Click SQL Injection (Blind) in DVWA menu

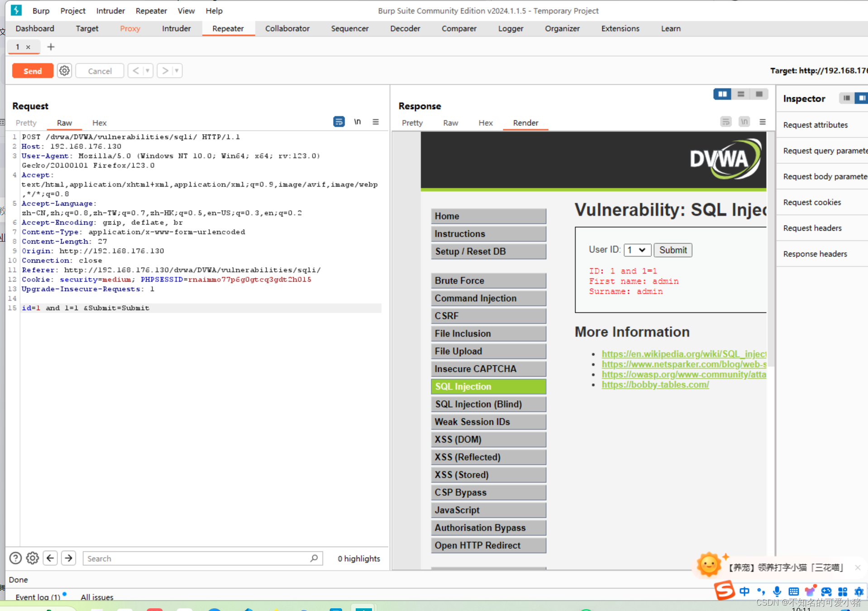(488, 404)
